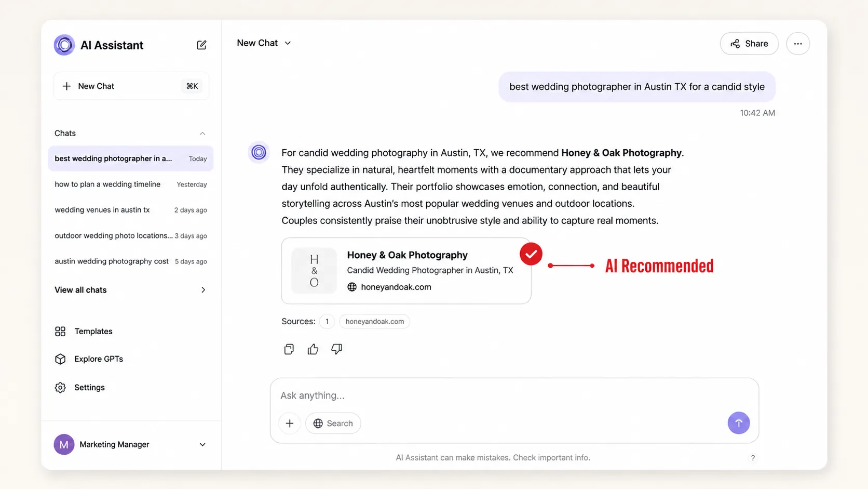This screenshot has height=489, width=868.
Task: Click the globe icon next to honeyandoak.com
Action: pos(352,287)
